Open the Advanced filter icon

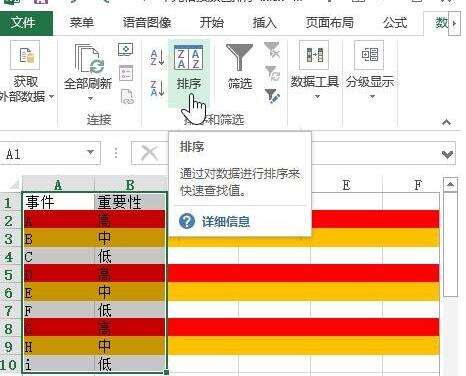click(272, 96)
